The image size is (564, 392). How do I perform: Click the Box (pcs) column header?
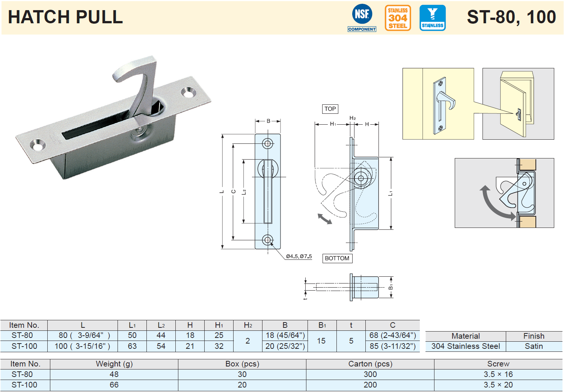pos(242,364)
